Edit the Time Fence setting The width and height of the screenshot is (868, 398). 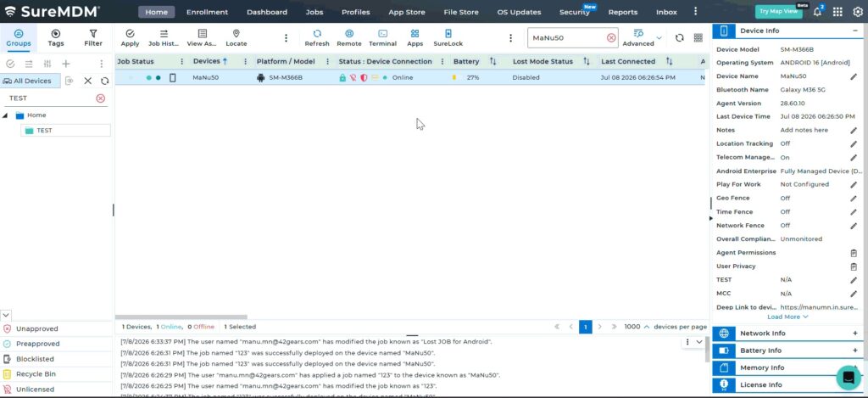click(854, 212)
